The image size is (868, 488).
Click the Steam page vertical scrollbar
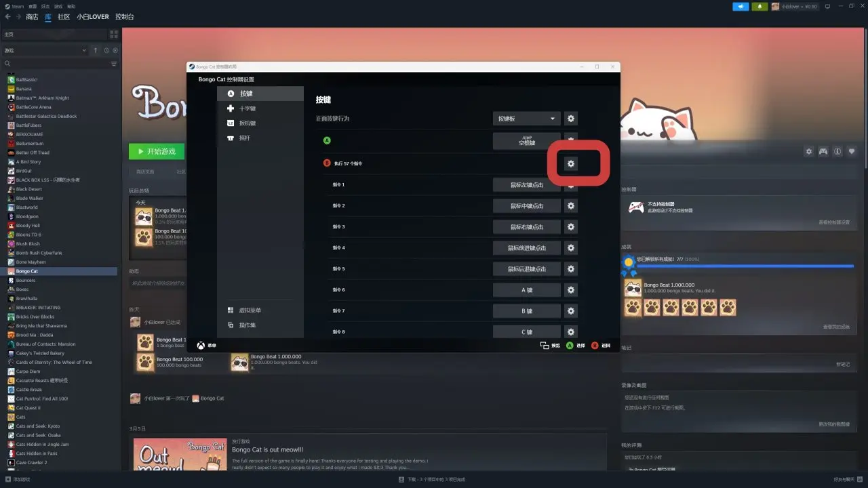(x=865, y=98)
